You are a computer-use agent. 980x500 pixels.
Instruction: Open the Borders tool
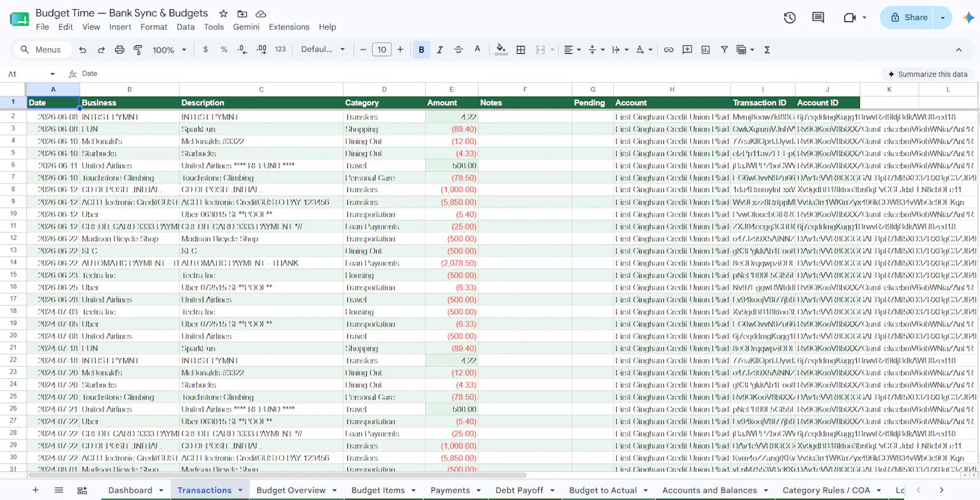click(521, 50)
